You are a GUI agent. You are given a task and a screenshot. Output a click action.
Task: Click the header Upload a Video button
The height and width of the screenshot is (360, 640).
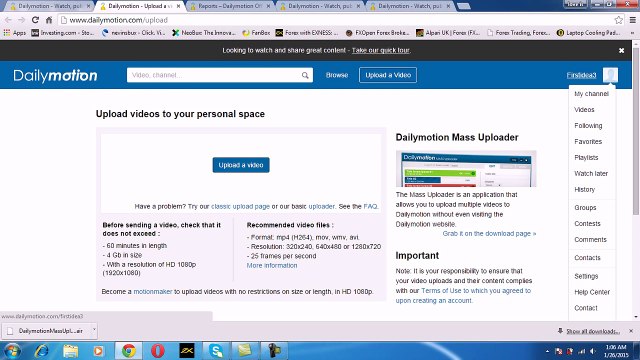tap(388, 75)
